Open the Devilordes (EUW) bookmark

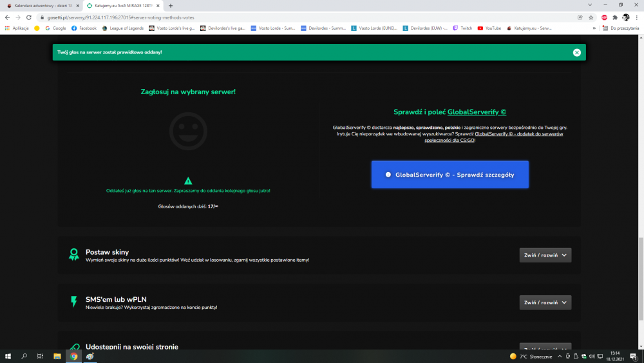point(425,28)
